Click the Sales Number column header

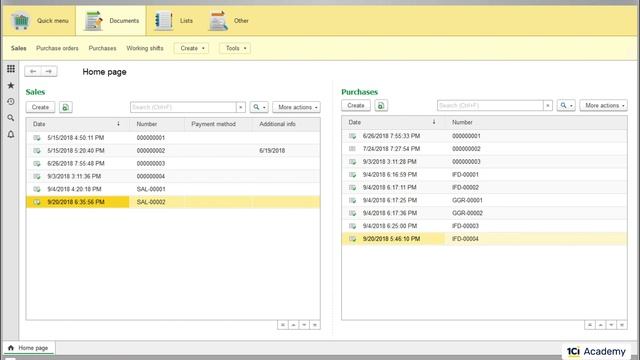coord(157,124)
